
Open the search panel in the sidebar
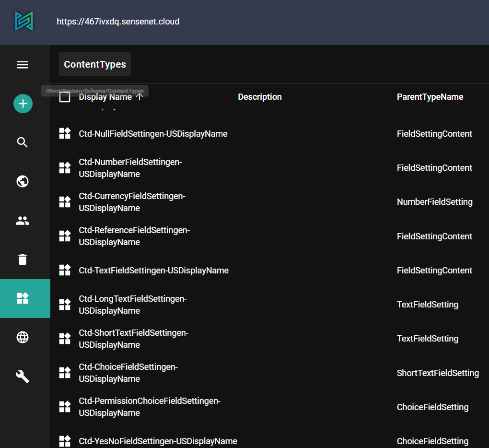click(x=22, y=142)
